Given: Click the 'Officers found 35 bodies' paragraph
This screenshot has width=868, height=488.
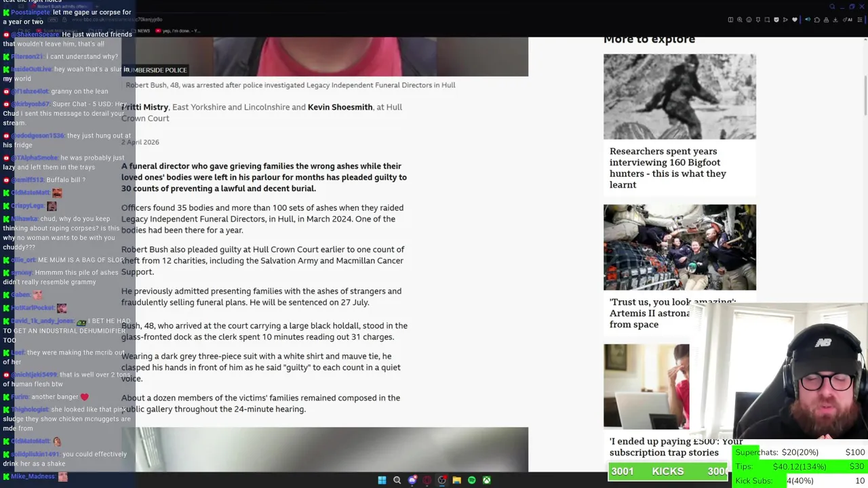Looking at the screenshot, I should coord(262,219).
